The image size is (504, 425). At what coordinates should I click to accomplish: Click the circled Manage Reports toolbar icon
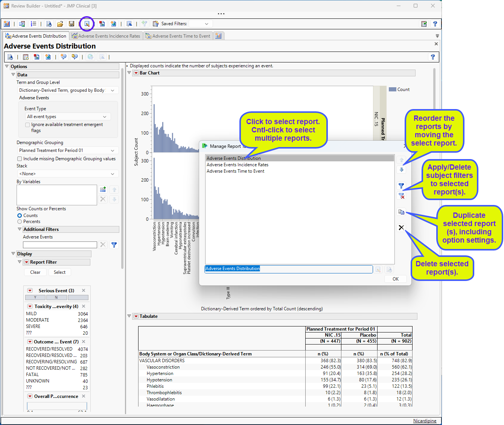[x=87, y=24]
